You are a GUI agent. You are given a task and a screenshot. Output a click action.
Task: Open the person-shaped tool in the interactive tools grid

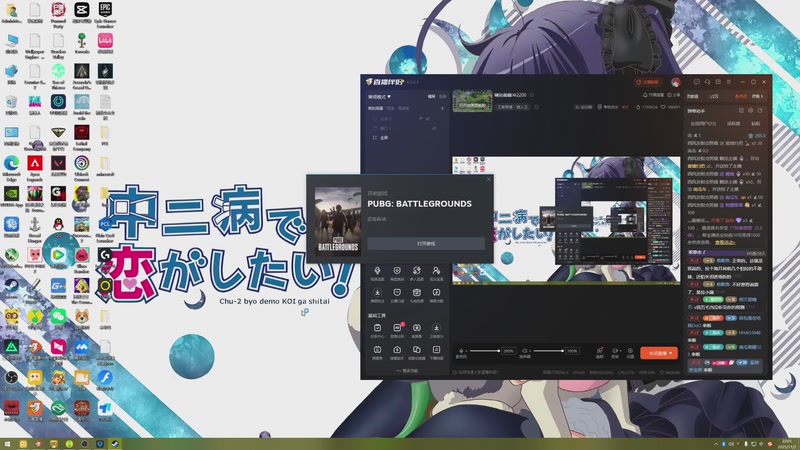(x=436, y=270)
